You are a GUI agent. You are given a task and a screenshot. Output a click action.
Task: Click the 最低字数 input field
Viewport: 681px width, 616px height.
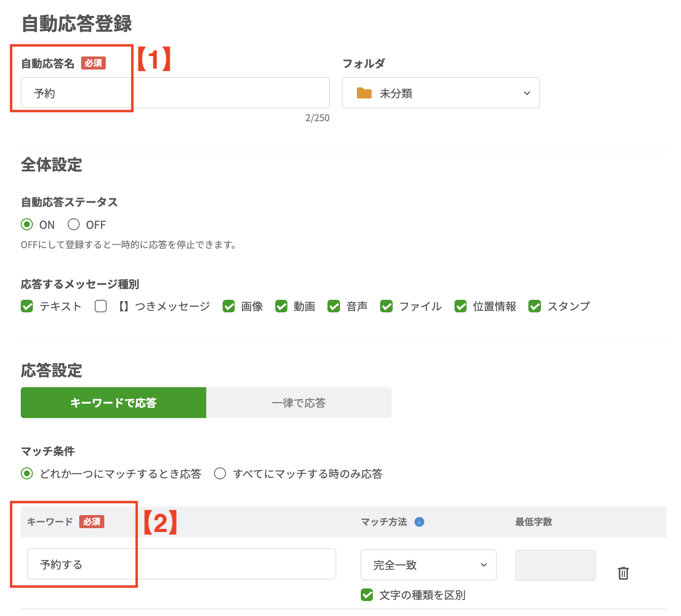click(554, 565)
